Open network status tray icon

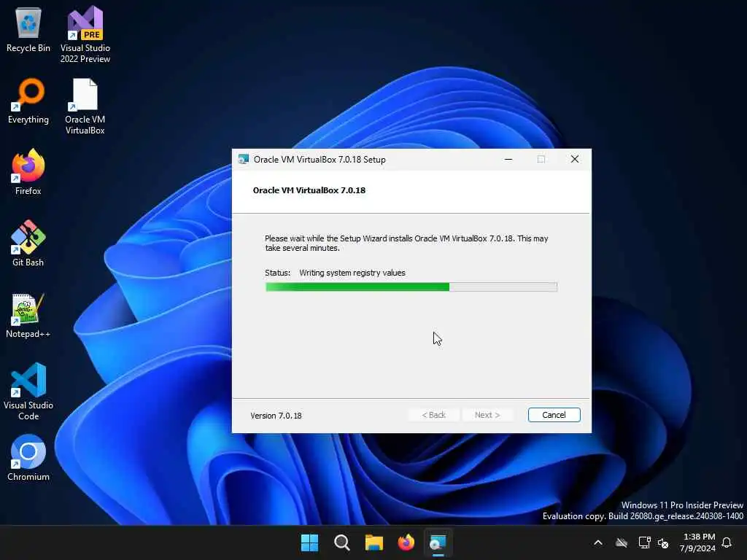[x=644, y=542]
